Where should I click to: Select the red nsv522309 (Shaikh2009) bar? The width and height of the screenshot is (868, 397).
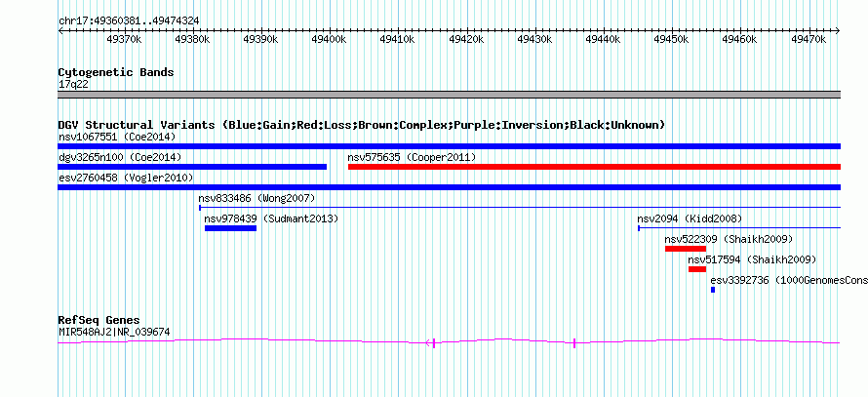[686, 249]
